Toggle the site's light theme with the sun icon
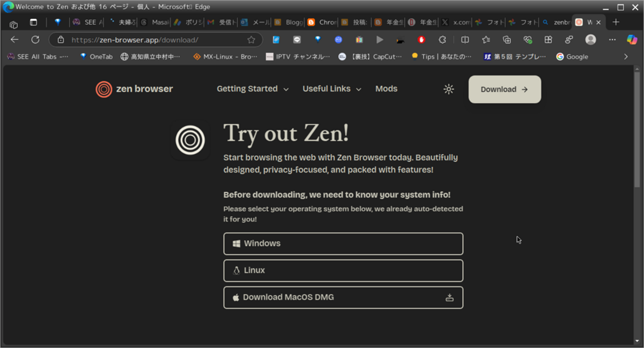This screenshot has height=348, width=644. [x=448, y=89]
